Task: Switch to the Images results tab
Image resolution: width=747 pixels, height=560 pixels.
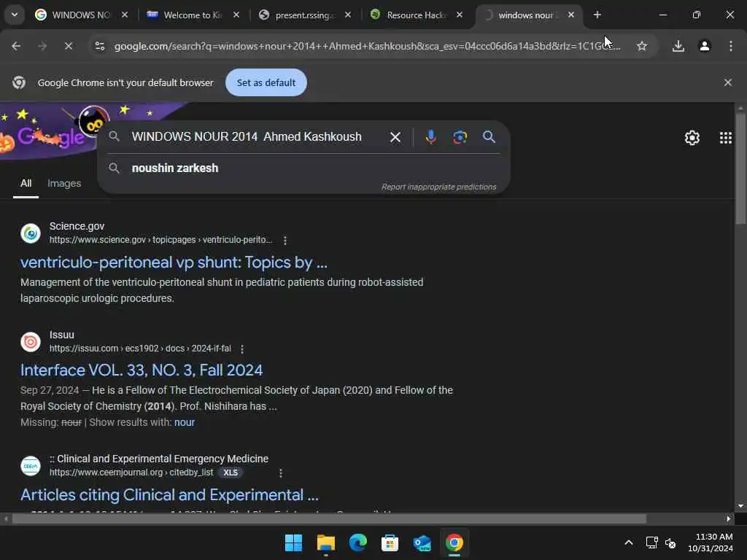Action: [64, 183]
